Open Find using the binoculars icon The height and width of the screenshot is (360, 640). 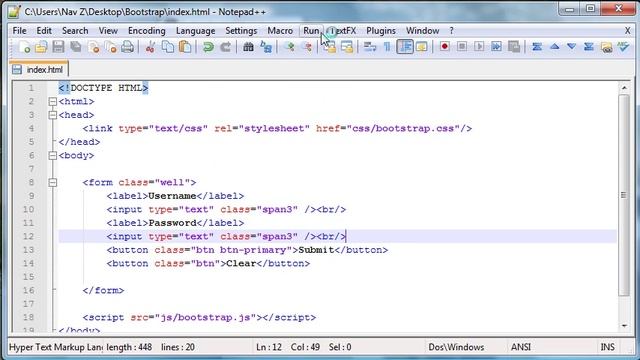[248, 47]
